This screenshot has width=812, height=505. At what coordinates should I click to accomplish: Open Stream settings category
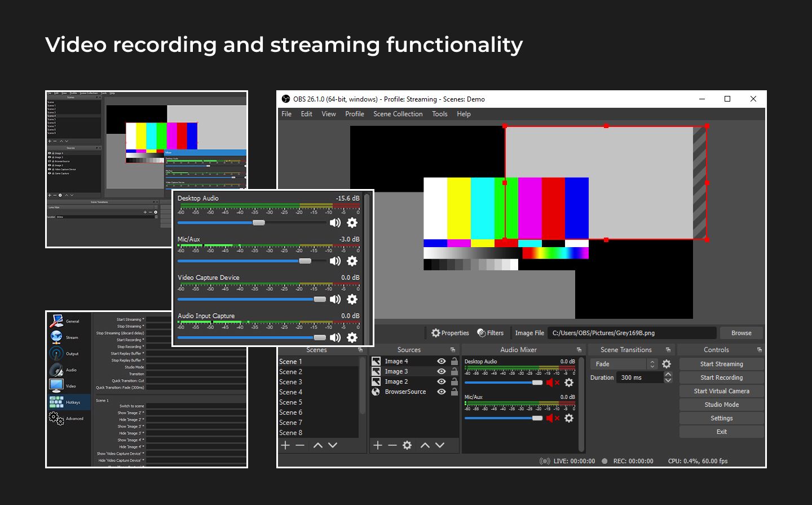point(69,337)
